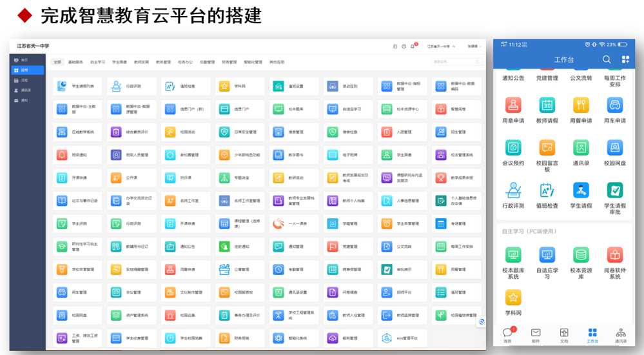
Task: Open 资产管理系统 app
Action: click(x=132, y=315)
